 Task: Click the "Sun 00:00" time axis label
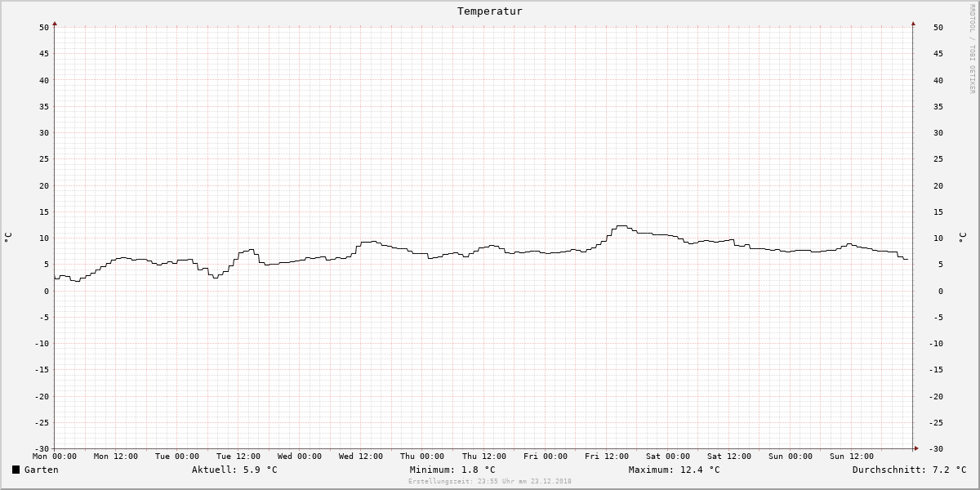coord(791,457)
